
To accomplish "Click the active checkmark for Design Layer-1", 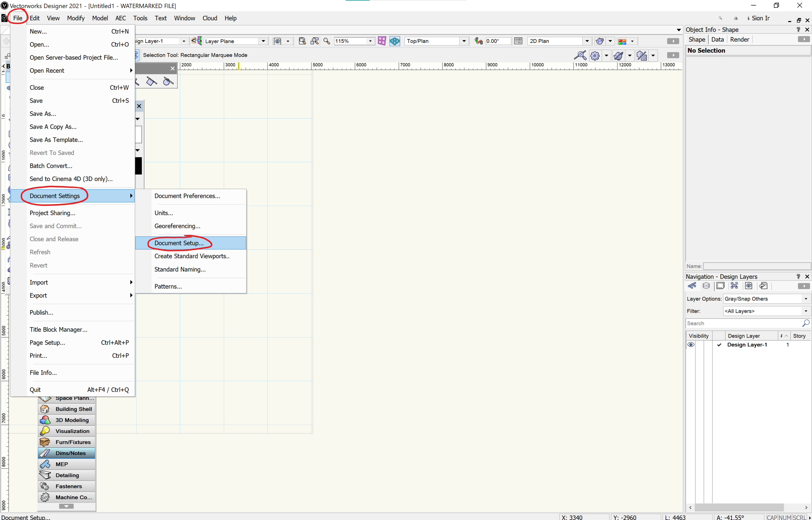I will coord(719,345).
